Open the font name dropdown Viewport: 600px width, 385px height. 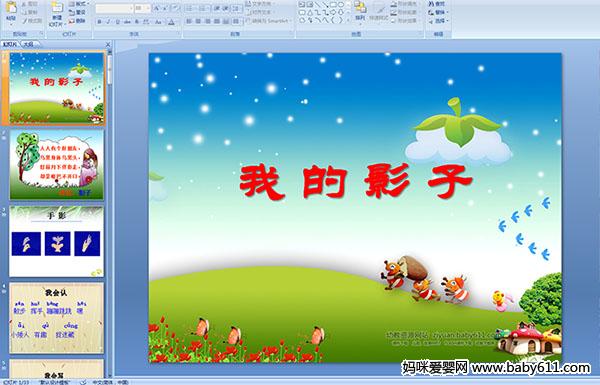131,8
